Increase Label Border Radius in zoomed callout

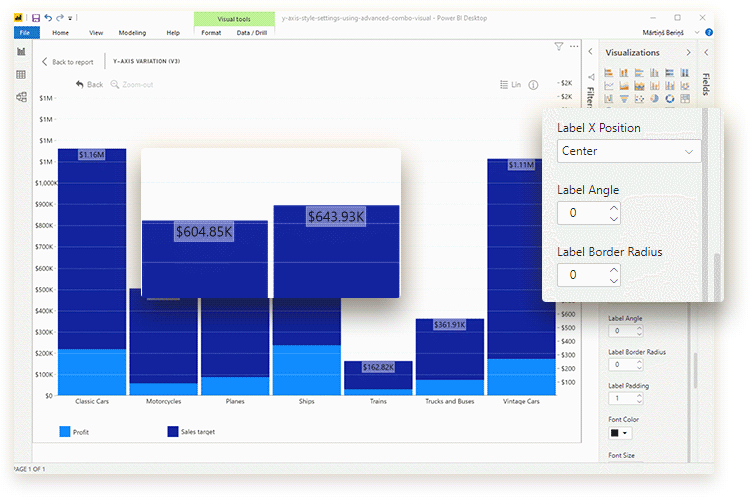[614, 270]
